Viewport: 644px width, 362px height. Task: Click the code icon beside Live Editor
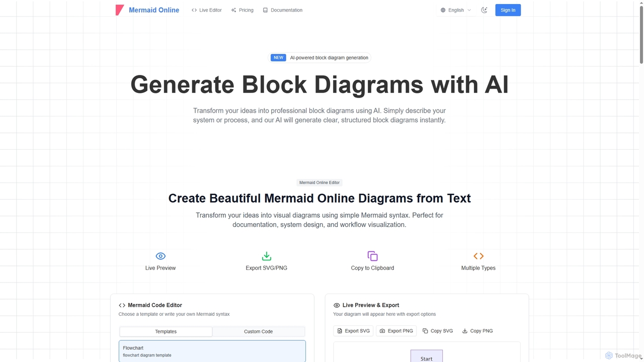[x=194, y=10]
